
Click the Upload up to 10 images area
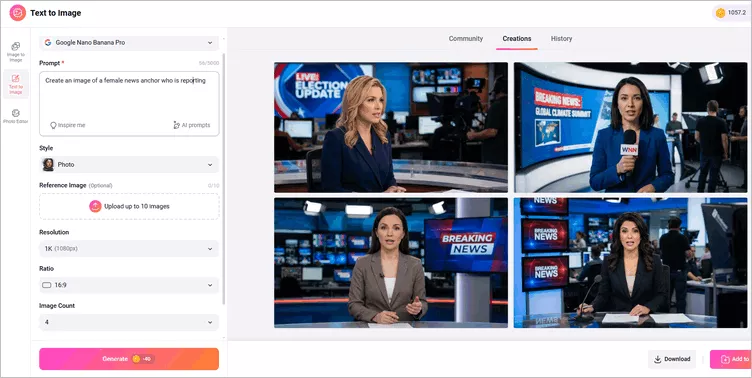pyautogui.click(x=129, y=206)
